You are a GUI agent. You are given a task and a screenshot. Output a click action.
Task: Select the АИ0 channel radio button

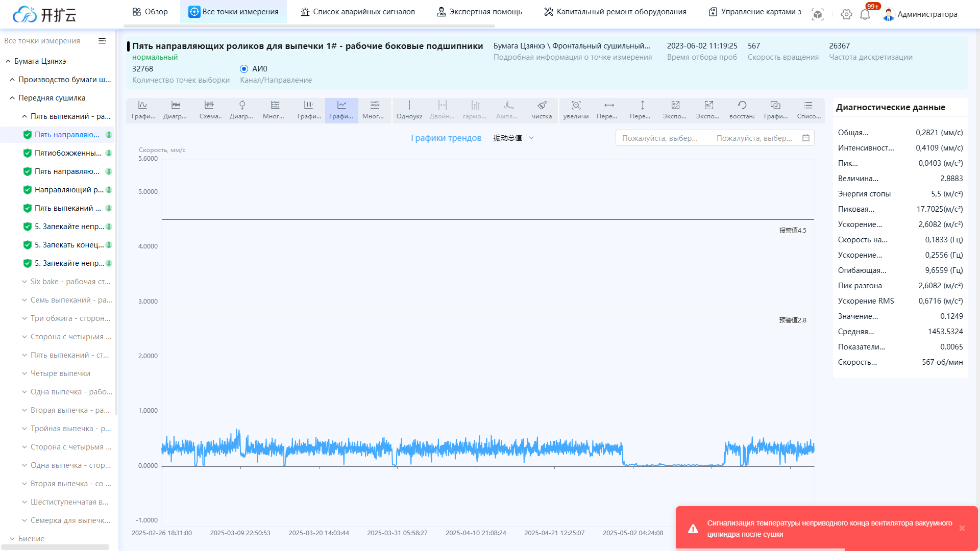pos(244,69)
